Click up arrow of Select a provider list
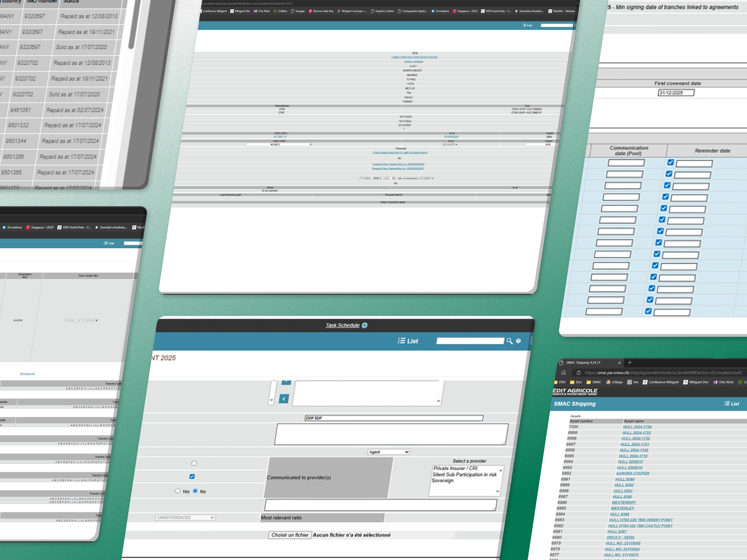The width and height of the screenshot is (747, 560). click(x=501, y=470)
